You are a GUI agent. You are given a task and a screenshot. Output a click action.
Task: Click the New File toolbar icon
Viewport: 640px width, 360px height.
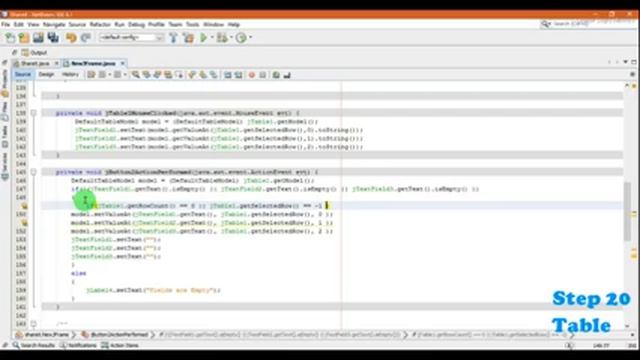pyautogui.click(x=10, y=38)
